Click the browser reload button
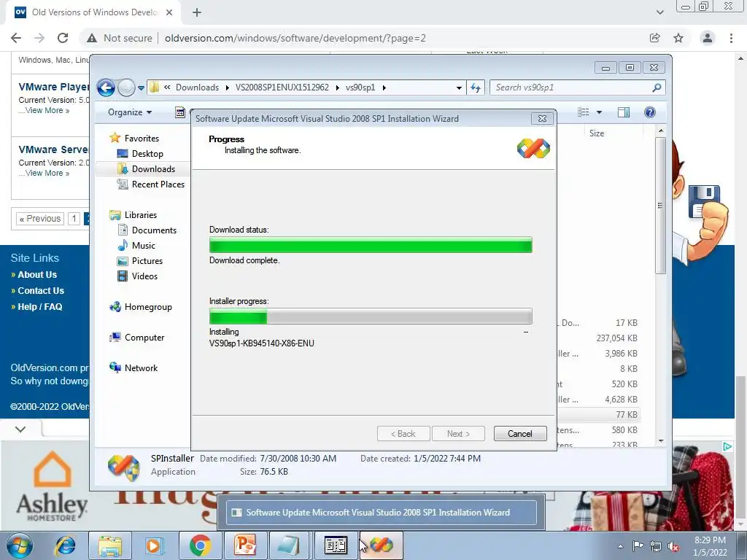 click(x=63, y=38)
